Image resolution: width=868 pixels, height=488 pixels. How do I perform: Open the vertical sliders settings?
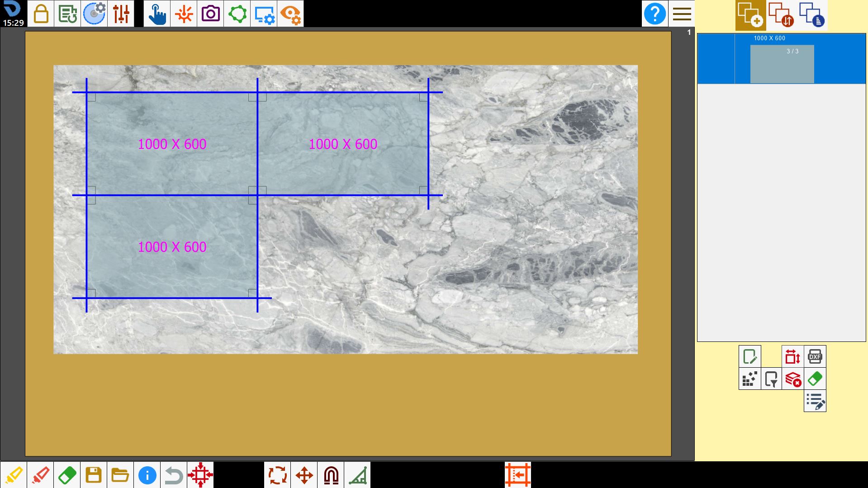click(x=121, y=14)
